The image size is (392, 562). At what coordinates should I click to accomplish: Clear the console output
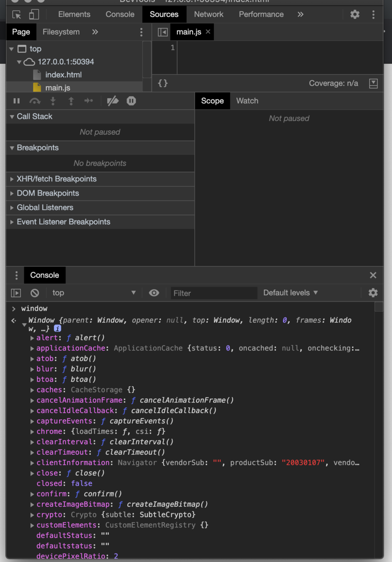click(35, 293)
